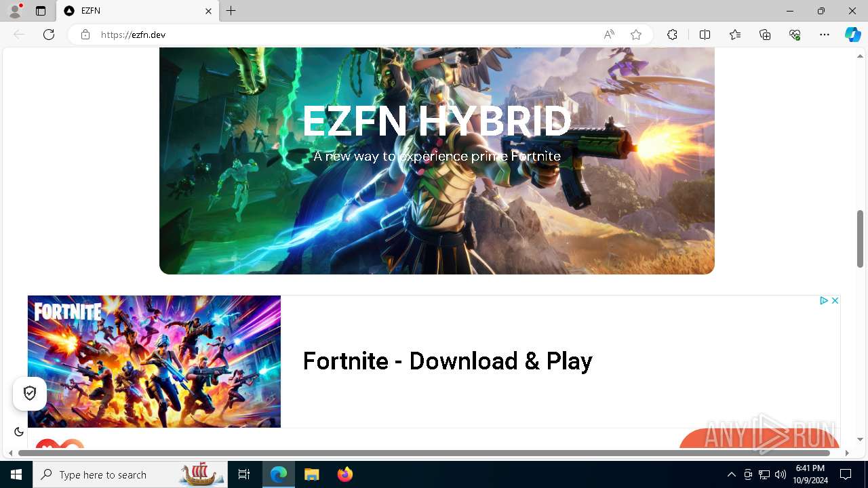The width and height of the screenshot is (868, 488).
Task: Open the Windows Start menu
Action: (16, 474)
